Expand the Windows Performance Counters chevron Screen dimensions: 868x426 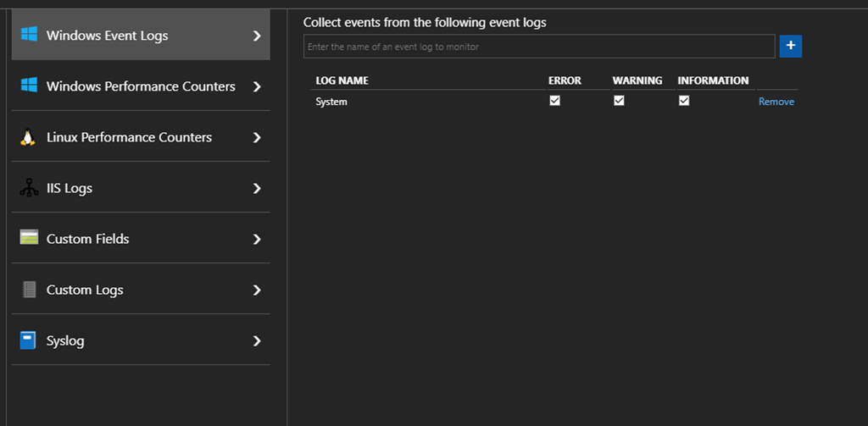coord(257,86)
